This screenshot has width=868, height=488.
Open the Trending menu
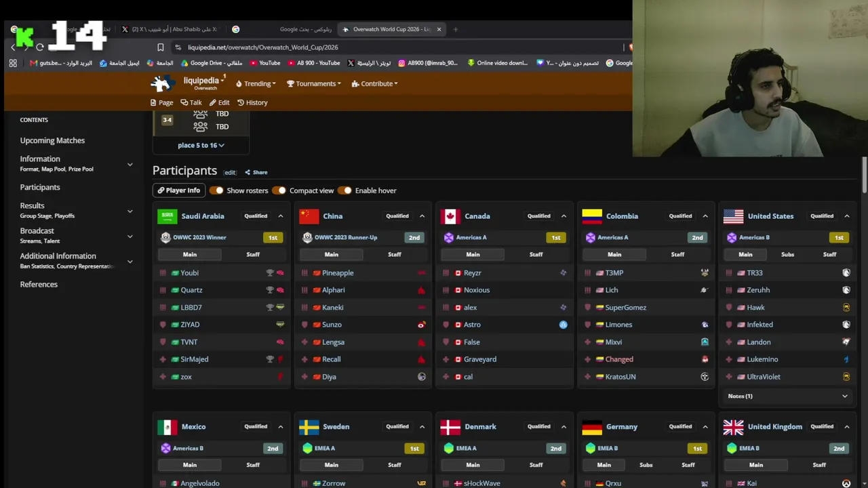pyautogui.click(x=256, y=84)
